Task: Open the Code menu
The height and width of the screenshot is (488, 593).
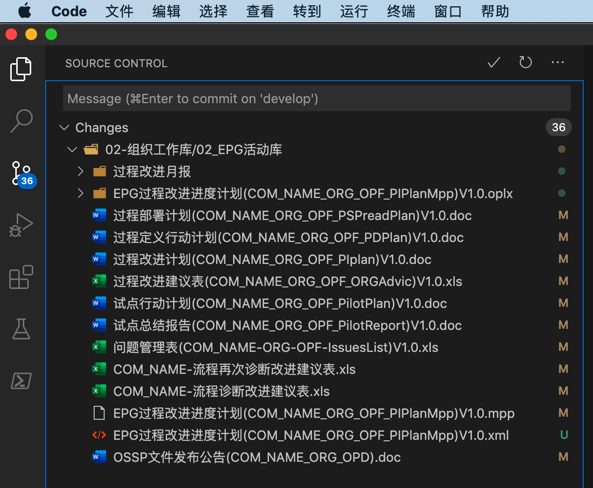Action: pyautogui.click(x=69, y=11)
